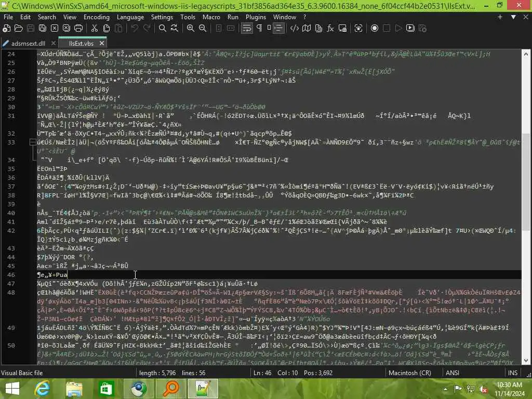Open a file using the folder icon

[18, 29]
